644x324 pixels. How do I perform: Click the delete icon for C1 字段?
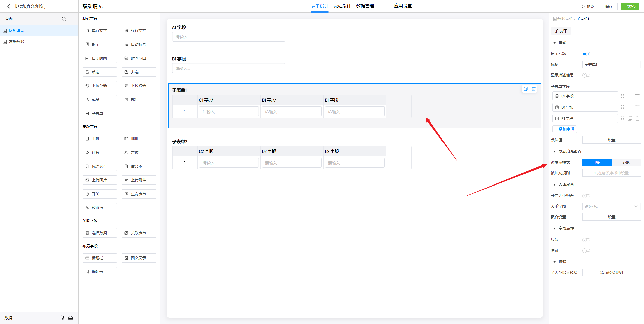637,96
